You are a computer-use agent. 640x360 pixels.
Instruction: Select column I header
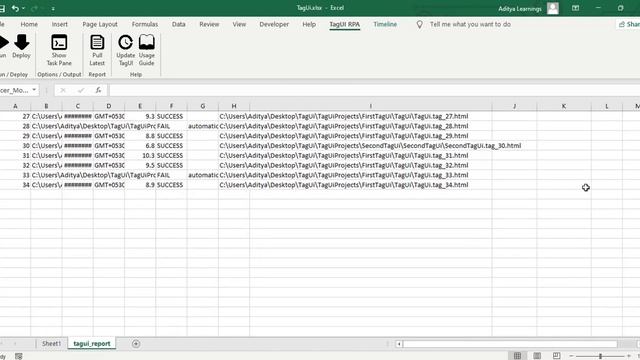click(x=371, y=106)
